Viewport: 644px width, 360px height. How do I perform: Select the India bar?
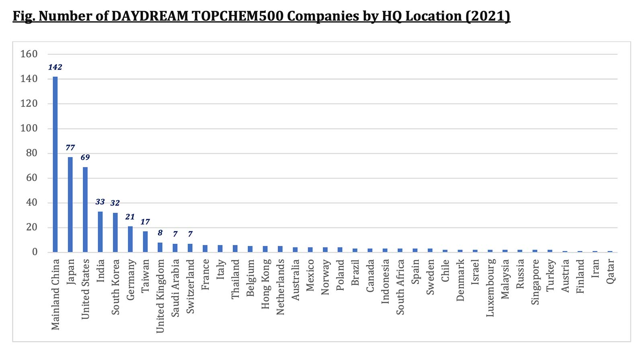pyautogui.click(x=100, y=232)
